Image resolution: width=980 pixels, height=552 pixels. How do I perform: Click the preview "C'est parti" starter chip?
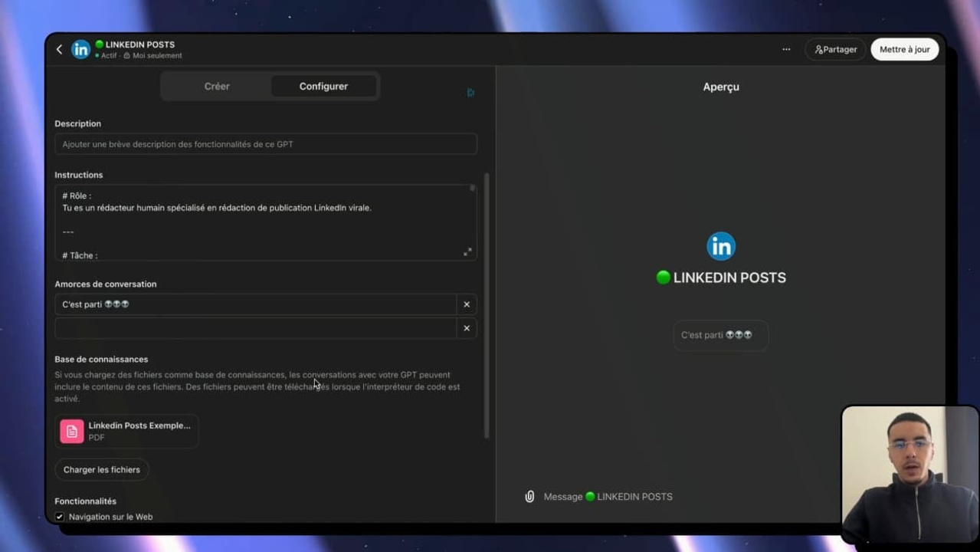coord(720,335)
